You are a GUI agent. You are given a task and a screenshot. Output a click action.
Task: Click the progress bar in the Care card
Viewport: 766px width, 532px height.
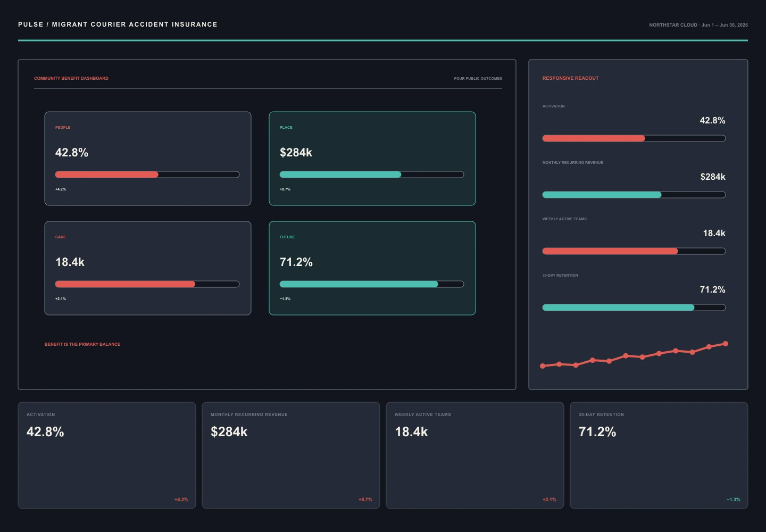(x=147, y=284)
